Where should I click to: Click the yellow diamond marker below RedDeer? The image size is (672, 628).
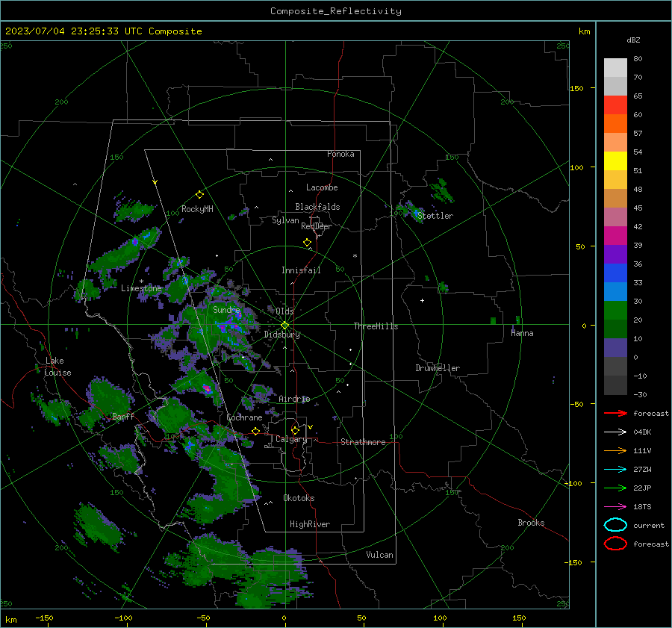pyautogui.click(x=307, y=243)
